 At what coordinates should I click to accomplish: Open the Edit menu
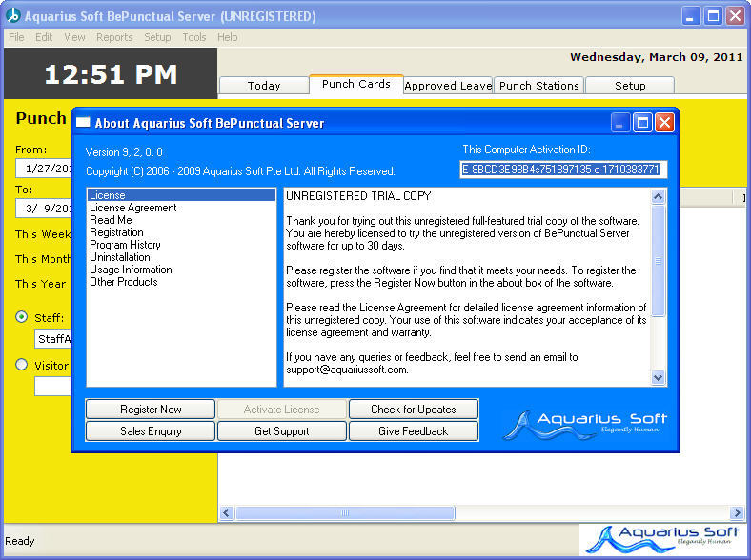pyautogui.click(x=44, y=37)
